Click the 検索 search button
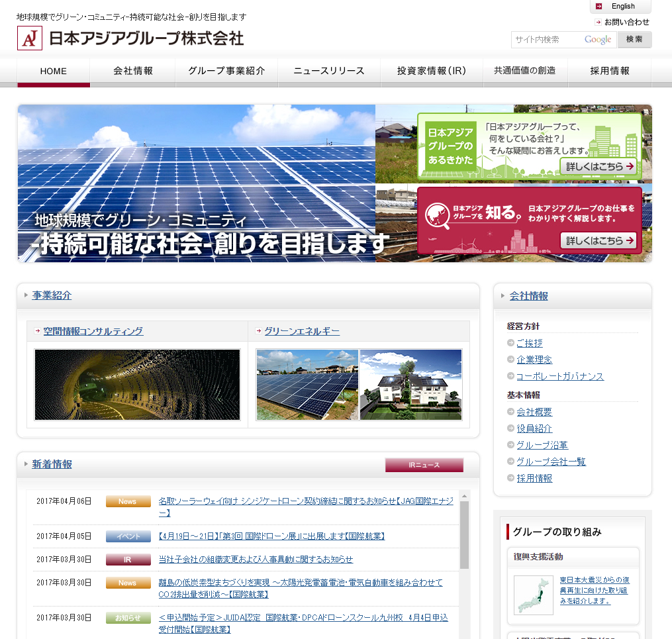This screenshot has width=672, height=639. [634, 40]
